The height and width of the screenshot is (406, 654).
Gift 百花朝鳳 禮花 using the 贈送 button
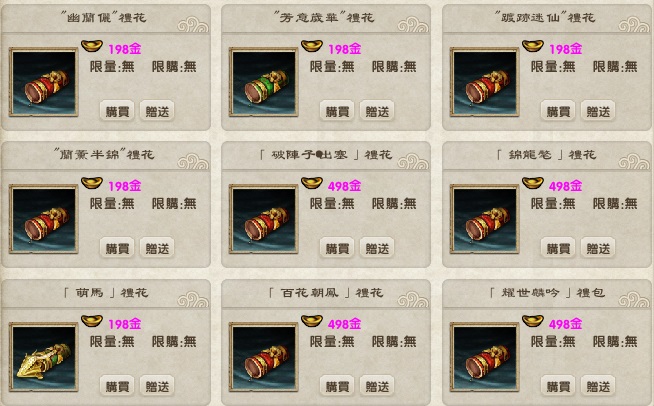click(377, 386)
